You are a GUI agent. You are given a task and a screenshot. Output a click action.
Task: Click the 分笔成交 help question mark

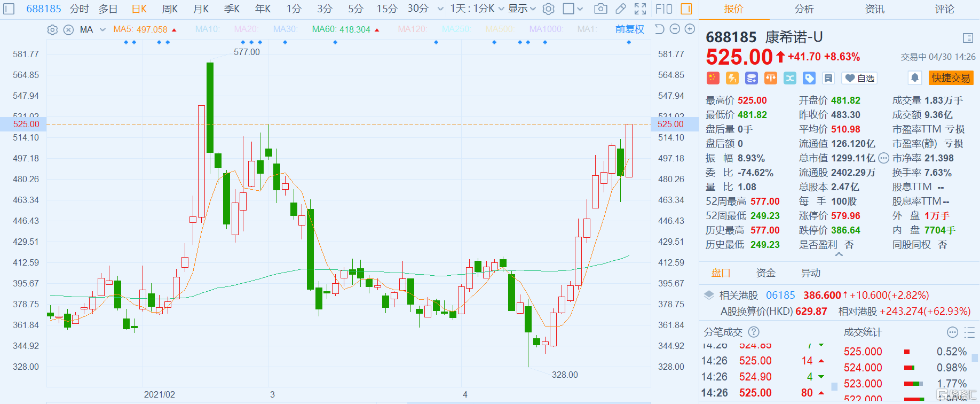(754, 332)
